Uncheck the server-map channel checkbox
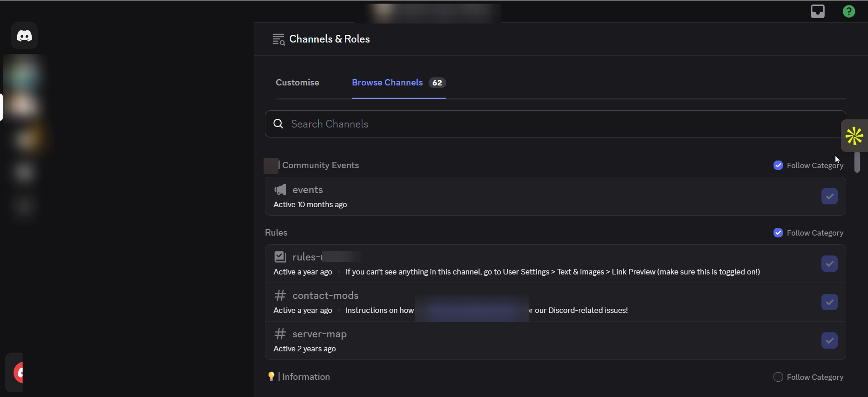This screenshot has width=868, height=397. tap(829, 340)
